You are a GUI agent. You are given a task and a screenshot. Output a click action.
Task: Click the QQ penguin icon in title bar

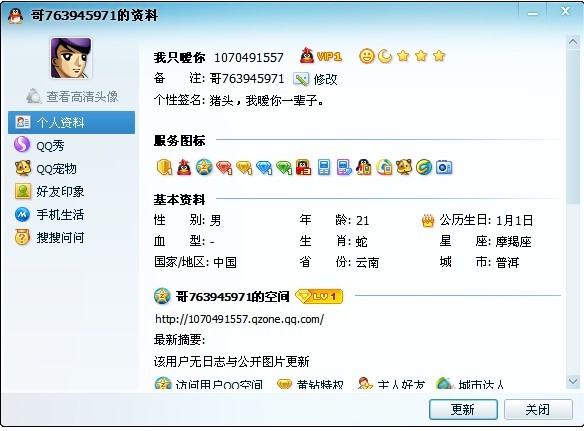16,15
